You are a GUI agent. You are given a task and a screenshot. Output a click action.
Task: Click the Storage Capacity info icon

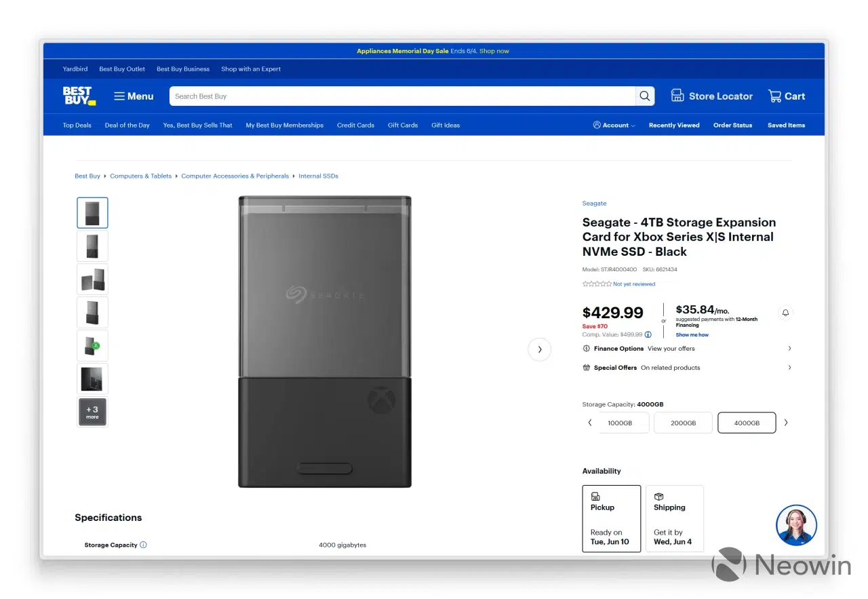point(143,545)
